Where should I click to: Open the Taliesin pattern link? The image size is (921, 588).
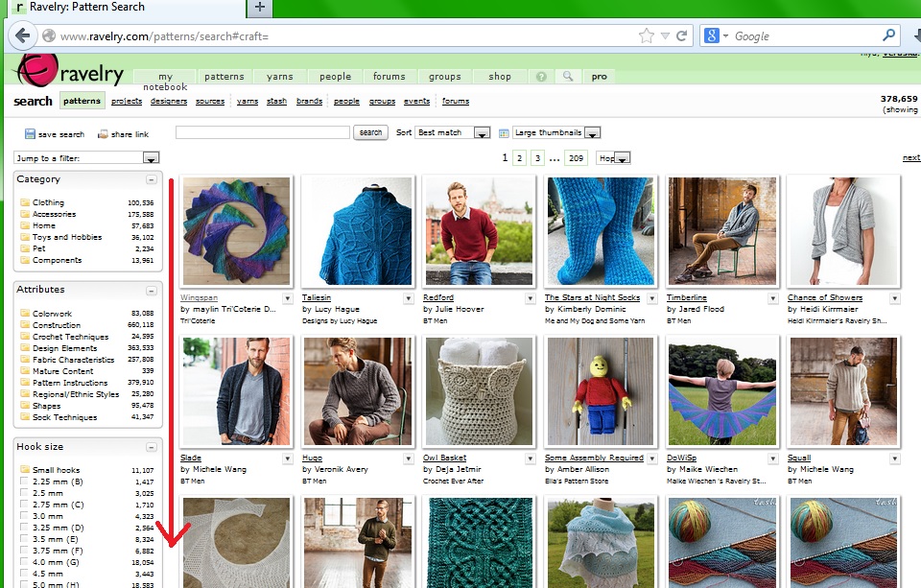(x=318, y=297)
